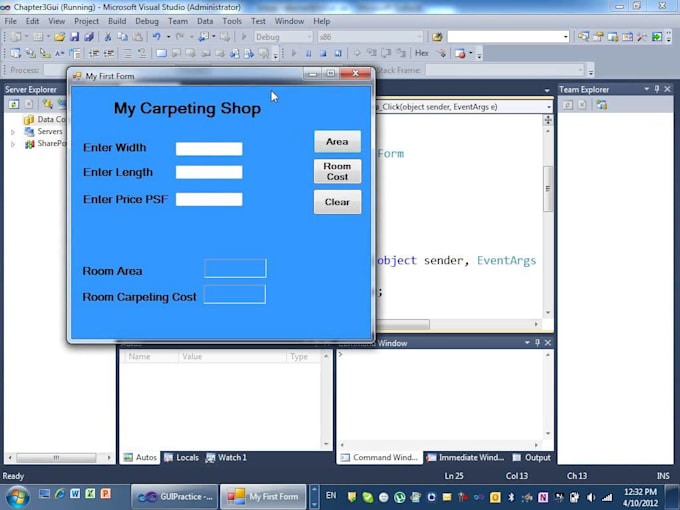This screenshot has height=510, width=680.
Task: Open Command Window position dropdown arrow
Action: pyautogui.click(x=527, y=343)
